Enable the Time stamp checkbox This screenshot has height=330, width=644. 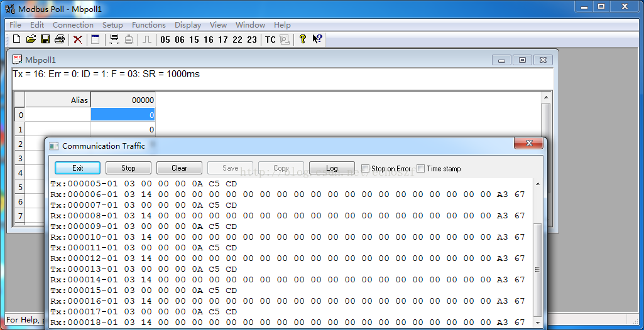click(420, 169)
